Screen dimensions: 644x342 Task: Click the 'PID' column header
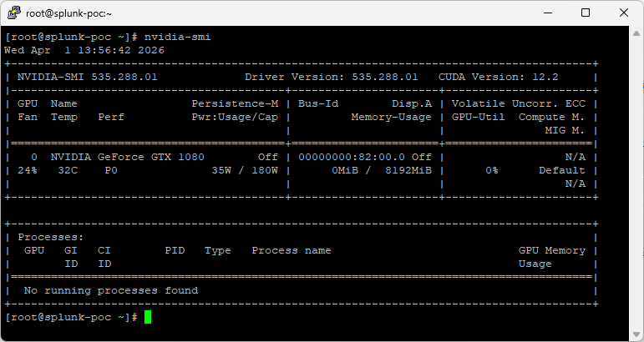175,250
